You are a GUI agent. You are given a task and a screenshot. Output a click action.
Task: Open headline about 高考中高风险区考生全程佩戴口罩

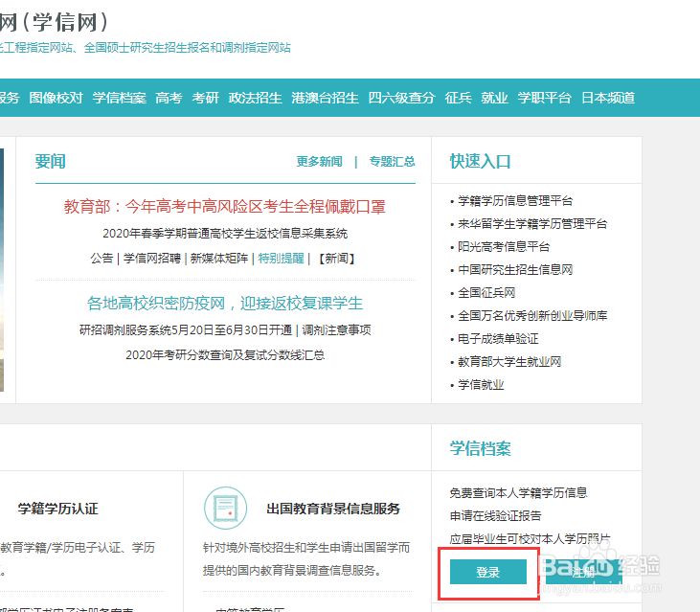point(224,207)
